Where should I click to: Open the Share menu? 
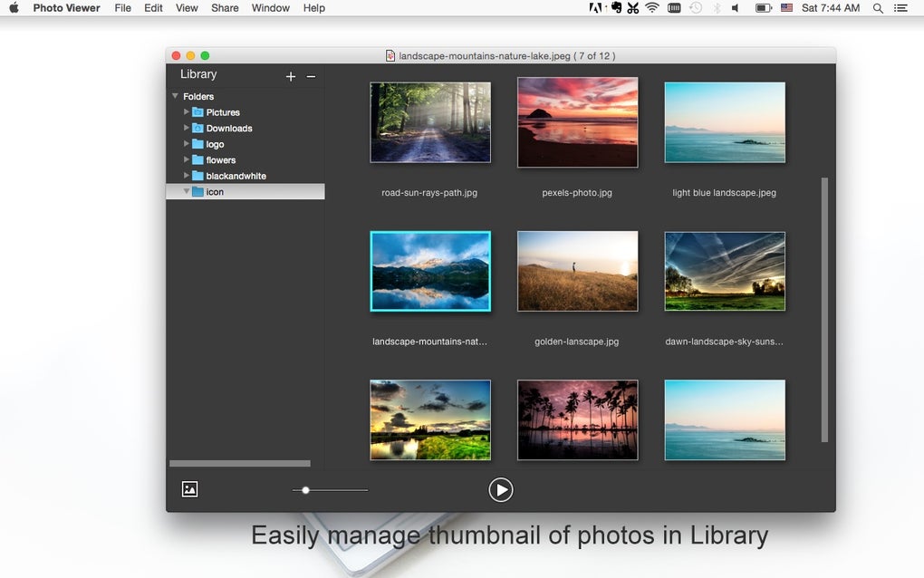[x=225, y=8]
